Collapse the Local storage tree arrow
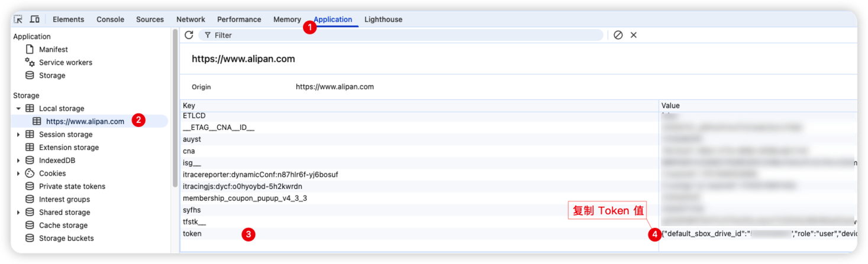This screenshot has width=868, height=264. pyautogui.click(x=18, y=109)
